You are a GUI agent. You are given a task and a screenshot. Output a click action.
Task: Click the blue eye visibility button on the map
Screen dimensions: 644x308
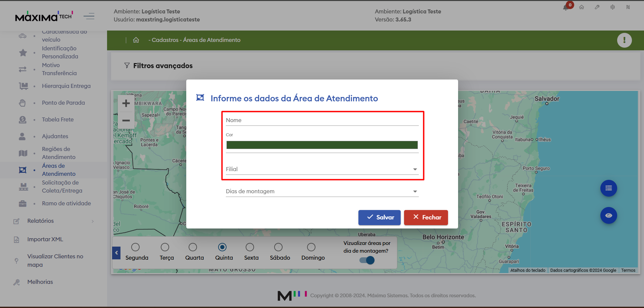click(608, 215)
